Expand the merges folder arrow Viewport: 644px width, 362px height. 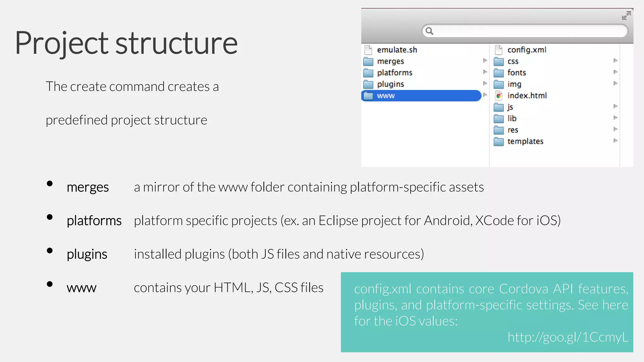pyautogui.click(x=485, y=60)
